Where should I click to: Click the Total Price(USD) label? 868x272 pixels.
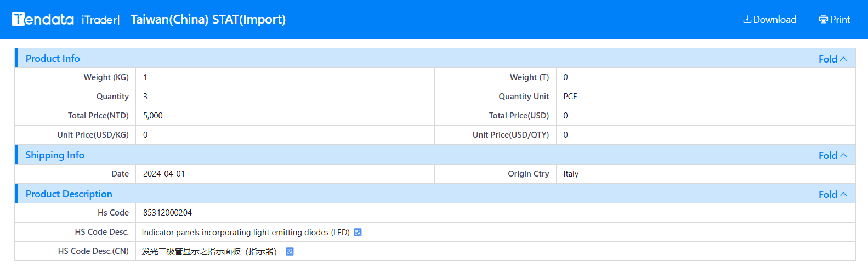coord(519,116)
